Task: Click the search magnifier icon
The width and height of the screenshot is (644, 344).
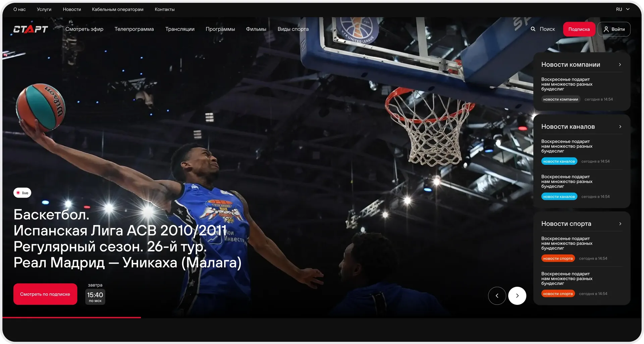Action: tap(533, 29)
